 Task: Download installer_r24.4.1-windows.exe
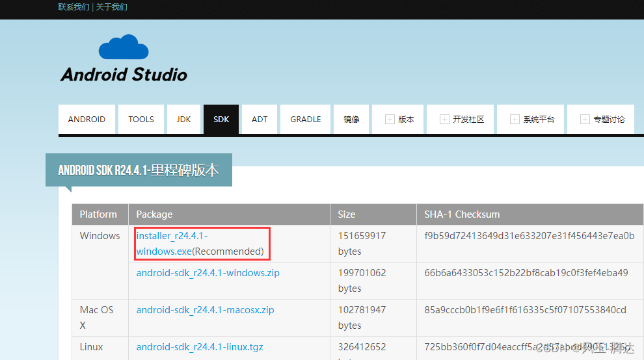172,244
